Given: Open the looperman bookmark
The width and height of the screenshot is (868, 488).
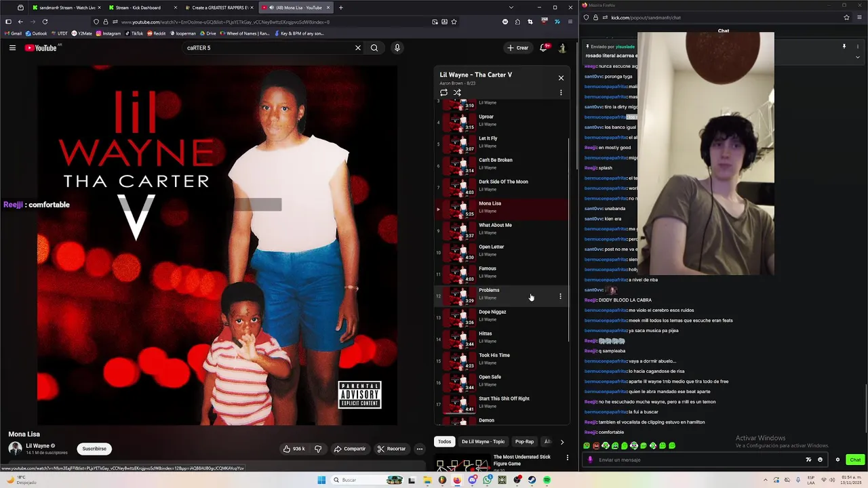Looking at the screenshot, I should click(x=182, y=33).
